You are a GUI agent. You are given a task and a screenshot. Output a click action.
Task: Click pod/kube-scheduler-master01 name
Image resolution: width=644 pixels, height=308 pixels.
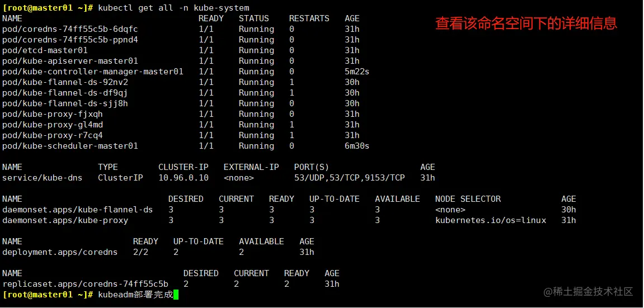[x=70, y=146]
